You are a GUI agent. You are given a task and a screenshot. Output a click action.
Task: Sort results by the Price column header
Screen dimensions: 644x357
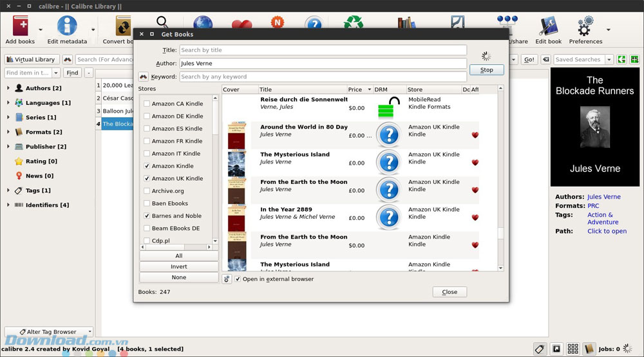[x=359, y=89]
